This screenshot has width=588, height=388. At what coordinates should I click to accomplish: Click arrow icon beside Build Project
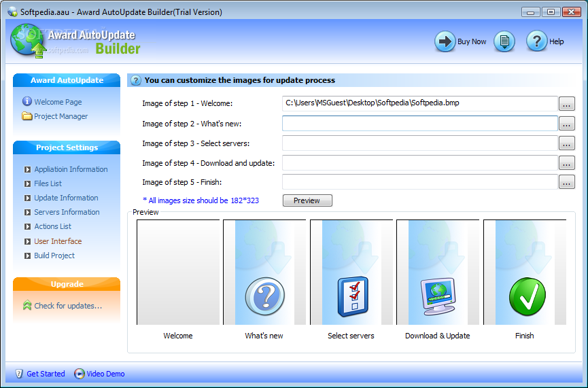[27, 255]
